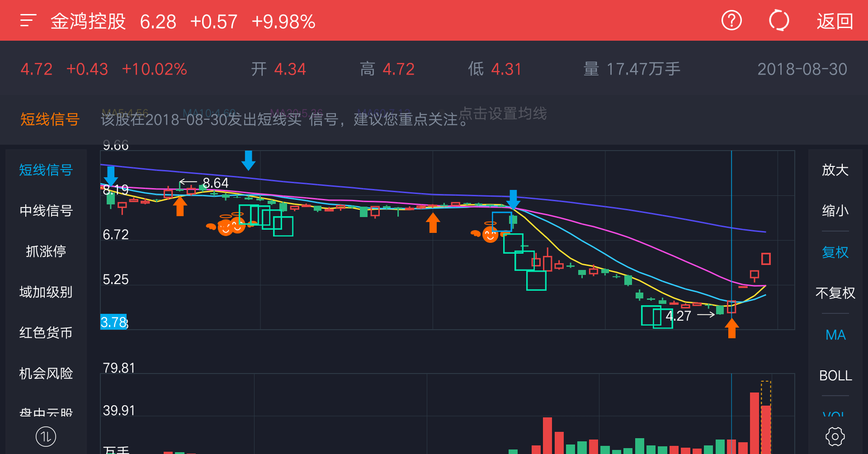Toggle the landscape/portrait switch icon
Image resolution: width=868 pixels, height=454 pixels.
(46, 437)
